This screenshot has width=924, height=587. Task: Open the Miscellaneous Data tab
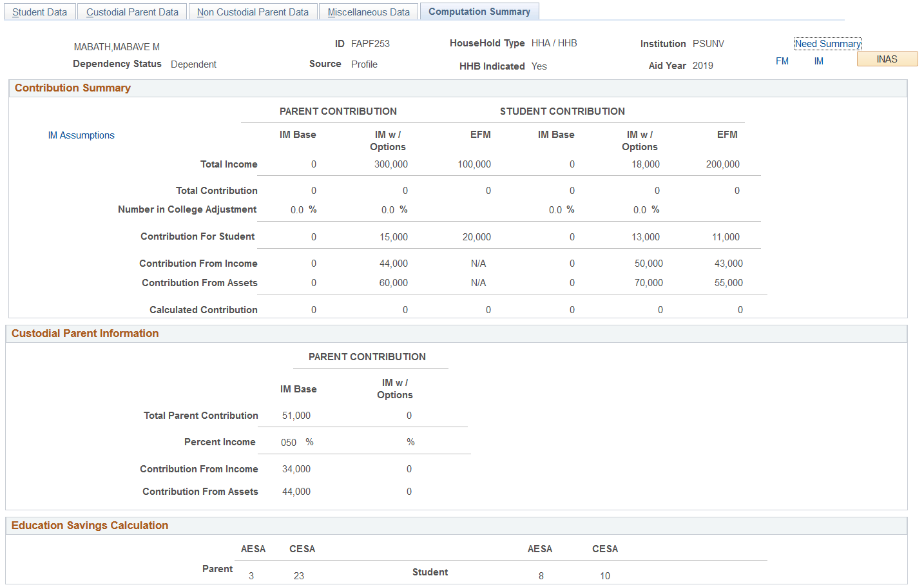[x=368, y=11]
